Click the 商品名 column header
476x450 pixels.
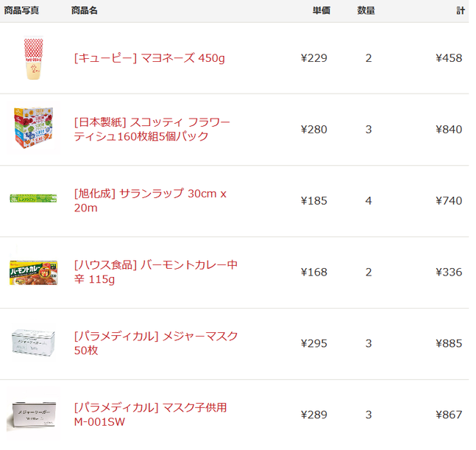pyautogui.click(x=85, y=10)
